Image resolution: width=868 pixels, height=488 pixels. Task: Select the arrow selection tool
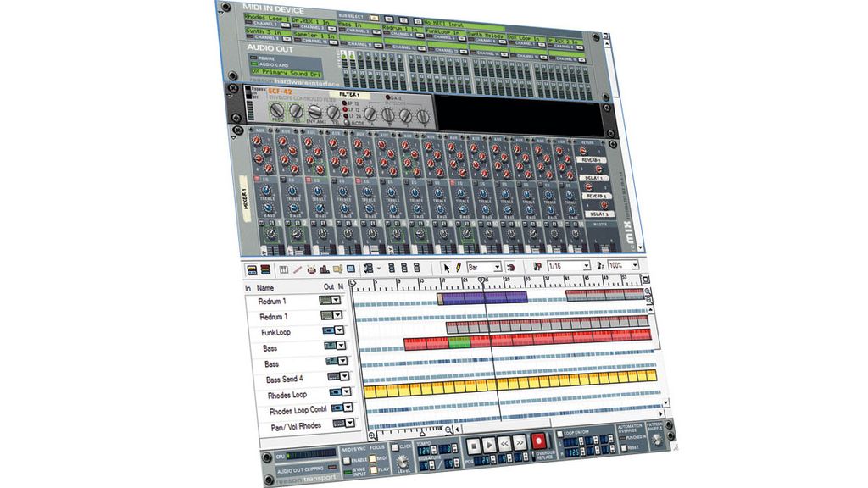pyautogui.click(x=447, y=266)
